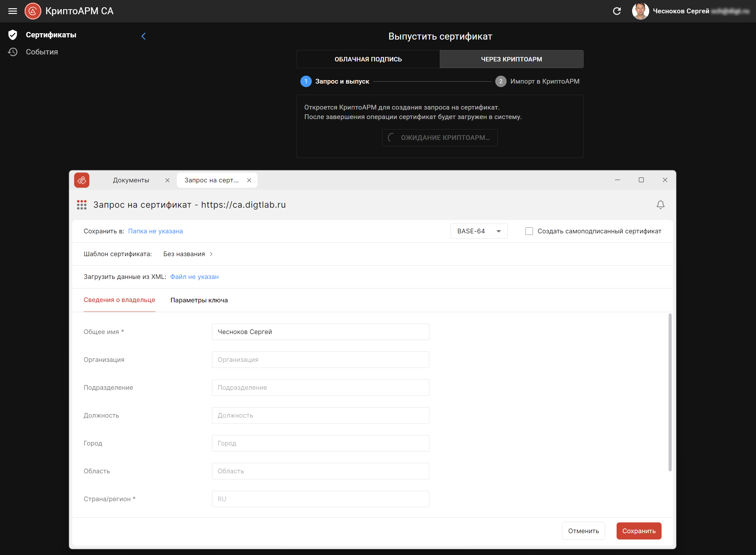Click the red КриптоАРМ app logo in window
The height and width of the screenshot is (555, 756).
[82, 180]
